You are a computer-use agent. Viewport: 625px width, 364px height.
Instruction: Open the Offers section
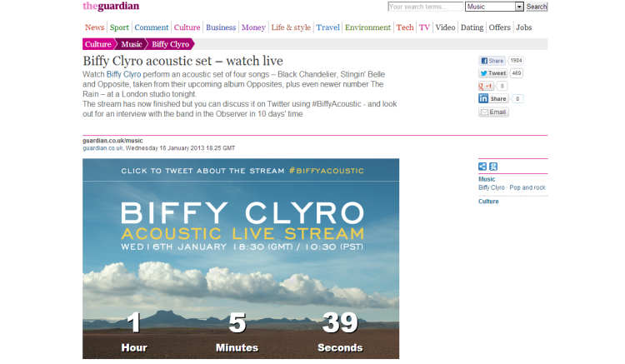(x=499, y=27)
